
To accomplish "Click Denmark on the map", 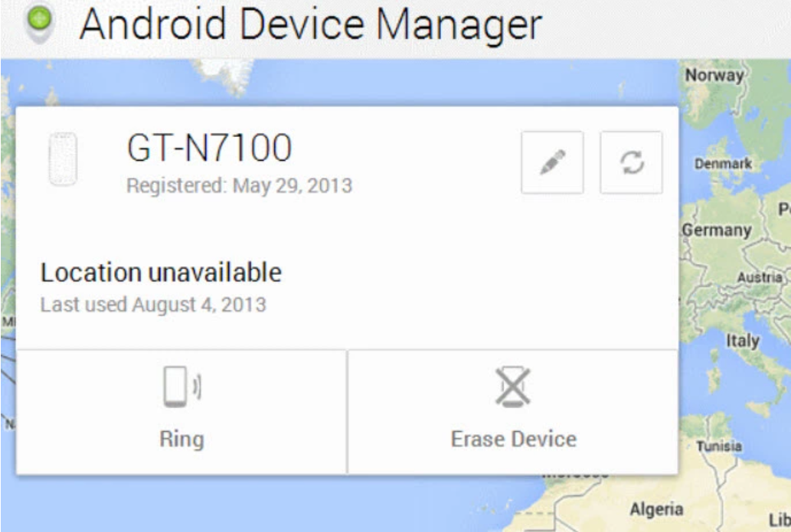I will pos(722,164).
